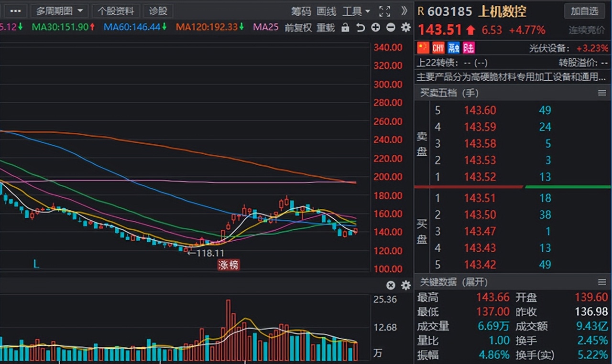
Task: Zoom in with the plus icon
Action: point(376,28)
